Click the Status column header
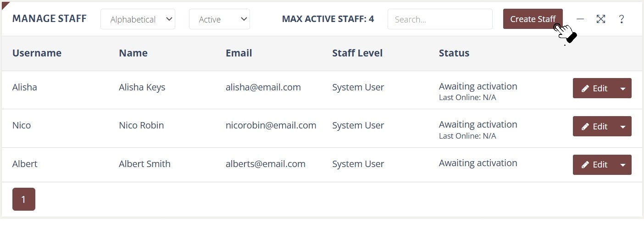Viewport: 644px width, 235px height. coord(454,53)
